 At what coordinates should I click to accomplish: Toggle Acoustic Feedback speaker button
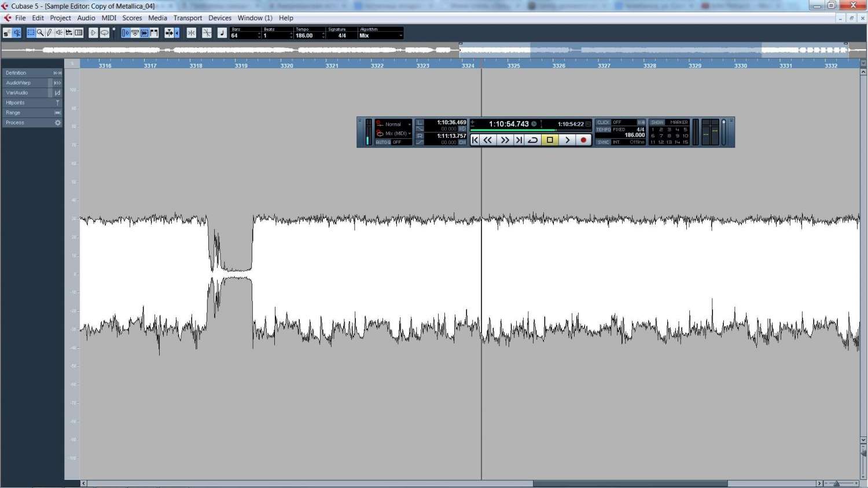click(17, 33)
